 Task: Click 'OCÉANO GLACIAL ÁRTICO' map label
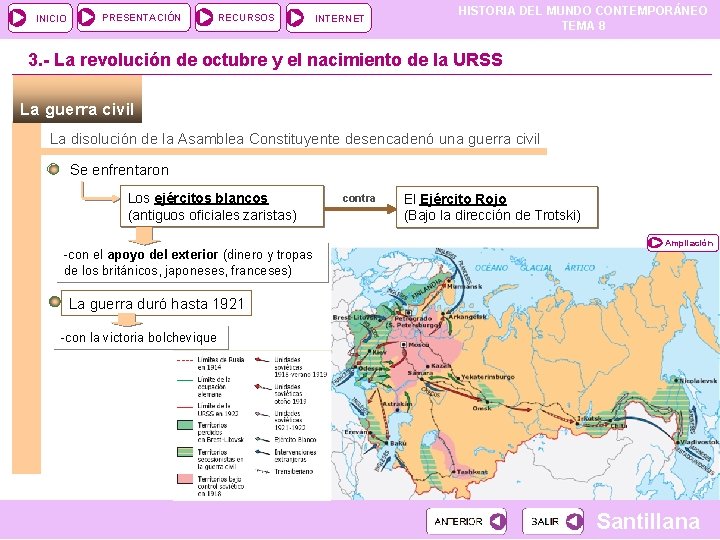pyautogui.click(x=534, y=267)
